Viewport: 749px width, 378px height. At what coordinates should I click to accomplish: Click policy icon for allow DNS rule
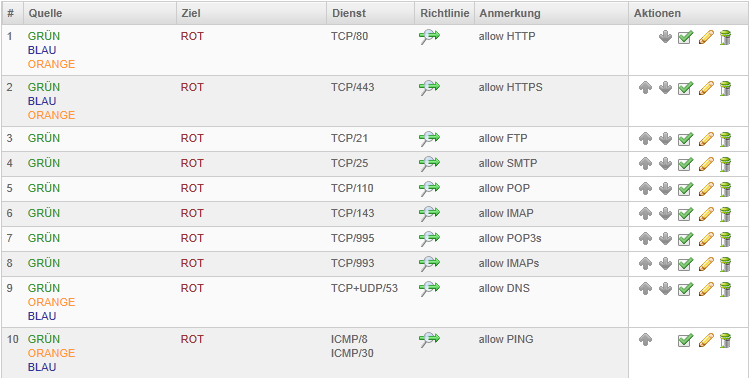click(x=429, y=289)
